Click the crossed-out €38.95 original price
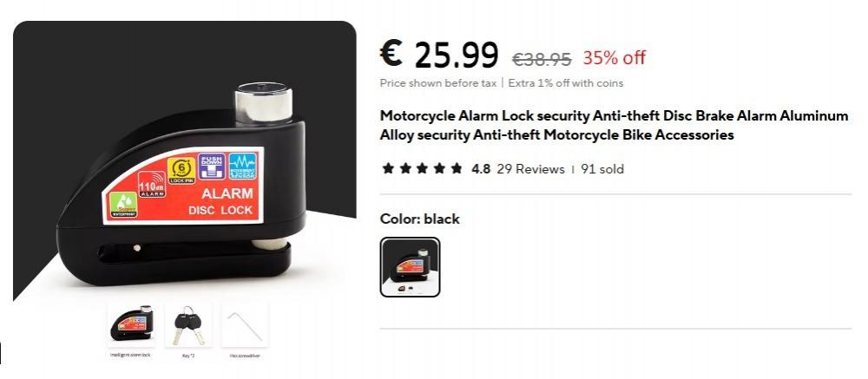The width and height of the screenshot is (868, 379). coord(542,58)
